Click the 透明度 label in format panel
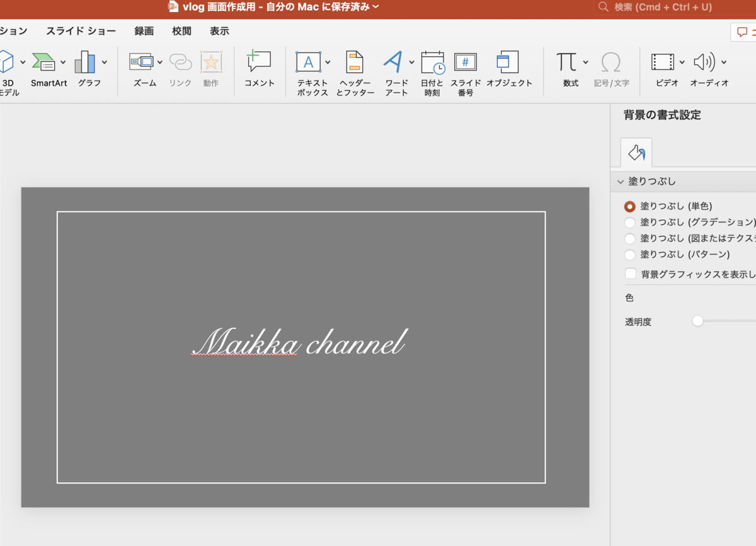 (638, 322)
